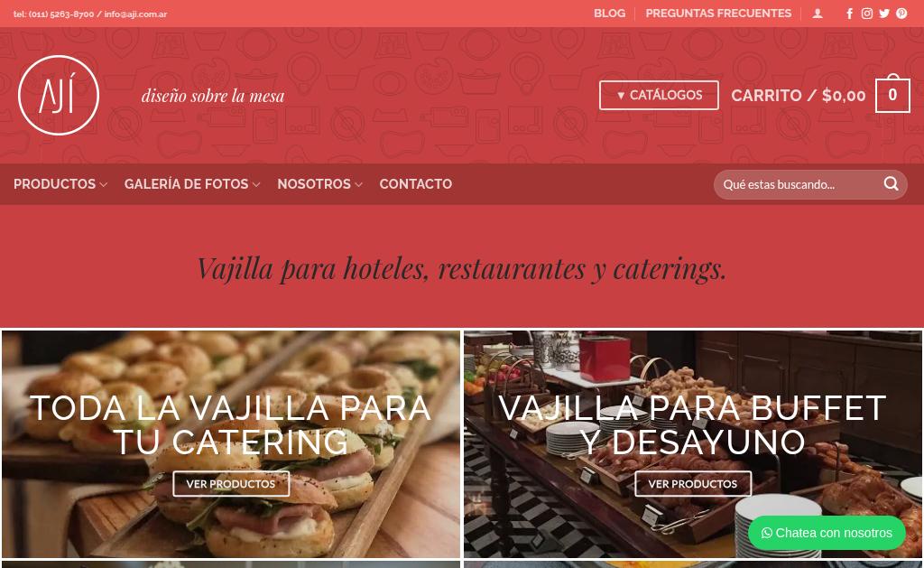Click the AJÍ circular logo
This screenshot has width=924, height=568.
(x=59, y=96)
